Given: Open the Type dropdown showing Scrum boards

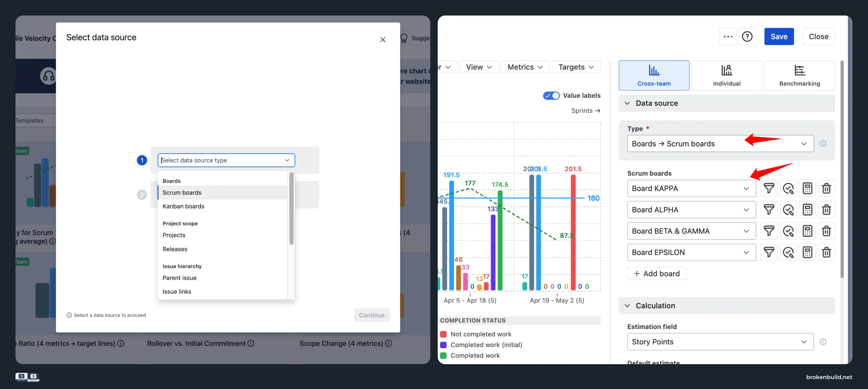Looking at the screenshot, I should [x=720, y=144].
